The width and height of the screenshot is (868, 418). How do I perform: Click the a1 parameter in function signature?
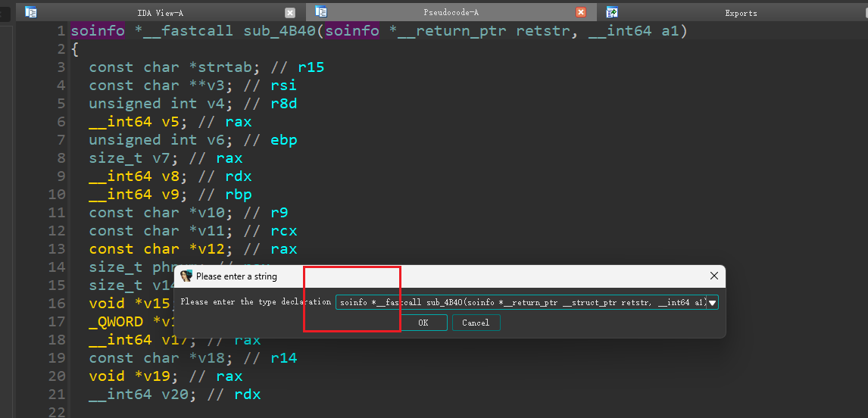click(670, 31)
